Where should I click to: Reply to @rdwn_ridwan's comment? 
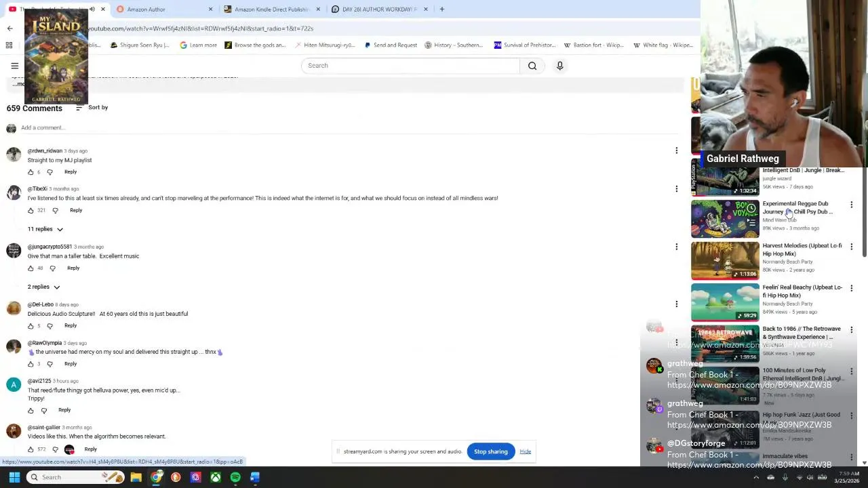[71, 172]
